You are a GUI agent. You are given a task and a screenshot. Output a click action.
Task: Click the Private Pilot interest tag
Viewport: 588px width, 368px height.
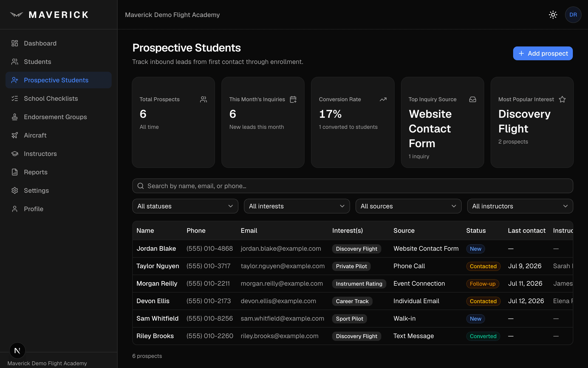coord(351,266)
